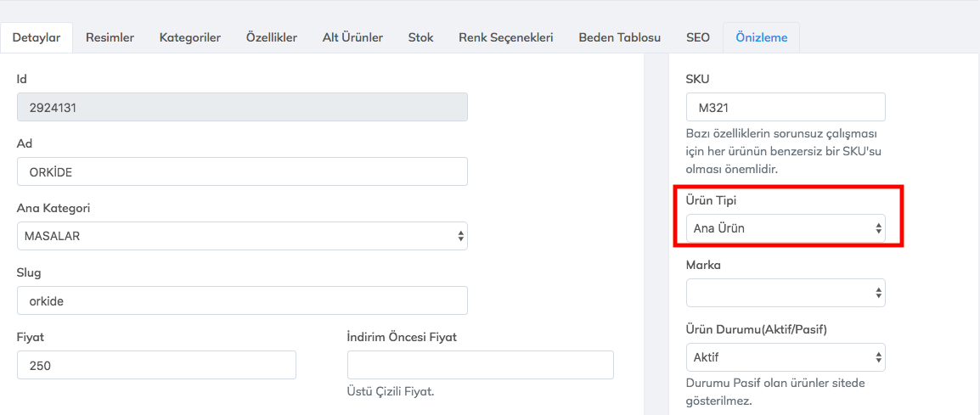The height and width of the screenshot is (415, 980).
Task: Open the Ürün Tipi dropdown
Action: coord(786,227)
